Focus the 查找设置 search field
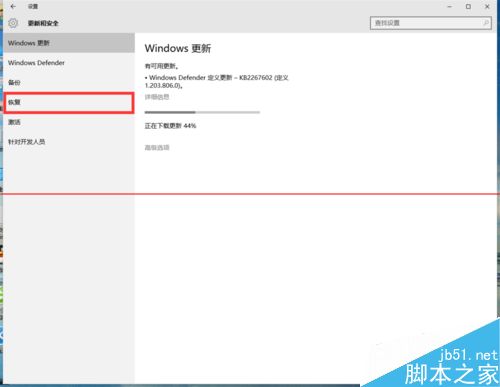Screen dimensions: 500x387 (430, 23)
